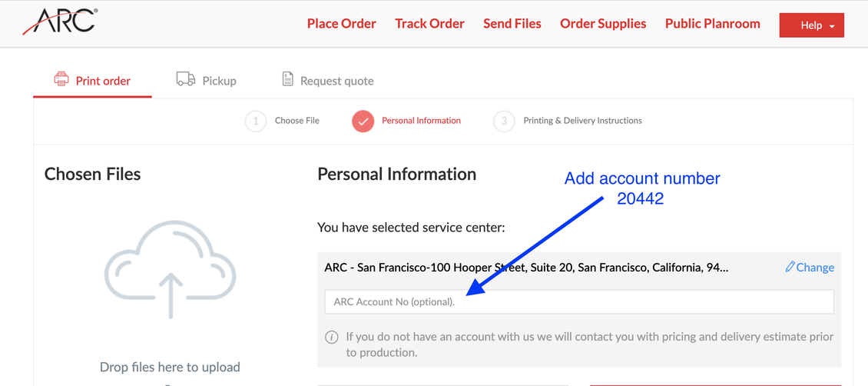Click the Personal Information checkmark step circle
The image size is (868, 386).
tap(363, 121)
